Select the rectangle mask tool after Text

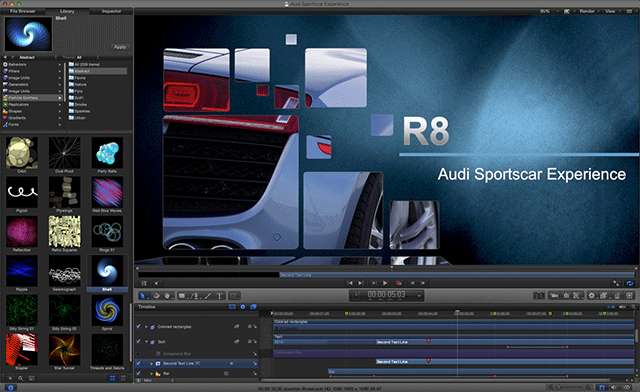click(233, 296)
